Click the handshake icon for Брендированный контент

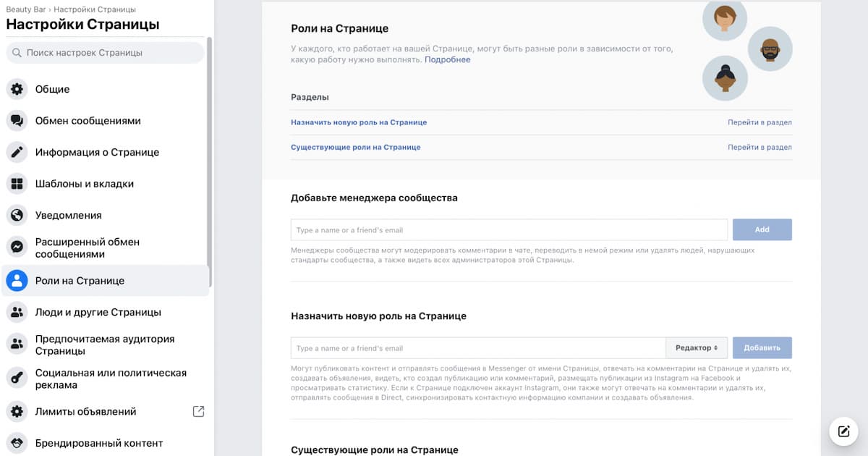pos(17,442)
